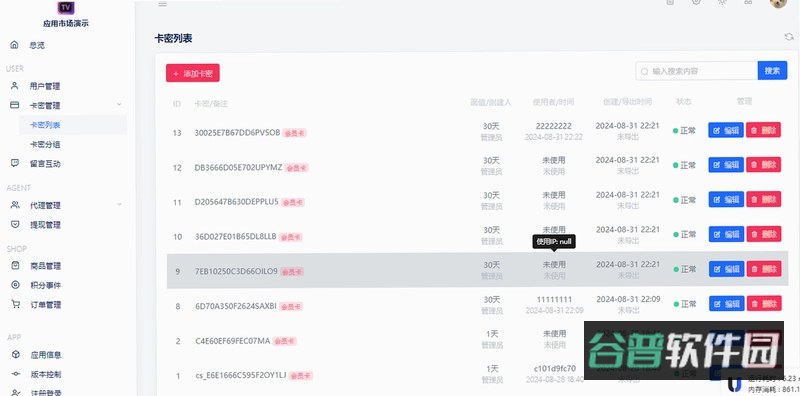
Task: Click the bag icon beside 商品管理
Action: point(15,265)
